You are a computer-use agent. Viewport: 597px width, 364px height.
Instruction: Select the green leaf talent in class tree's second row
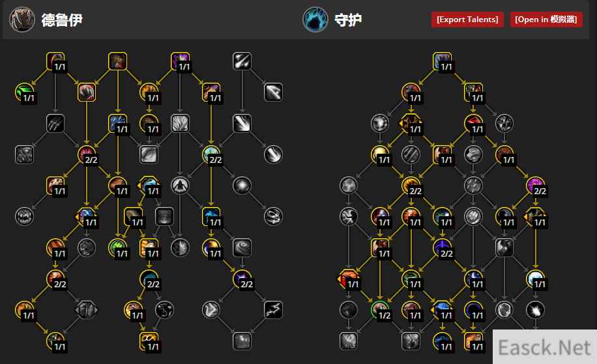(24, 92)
